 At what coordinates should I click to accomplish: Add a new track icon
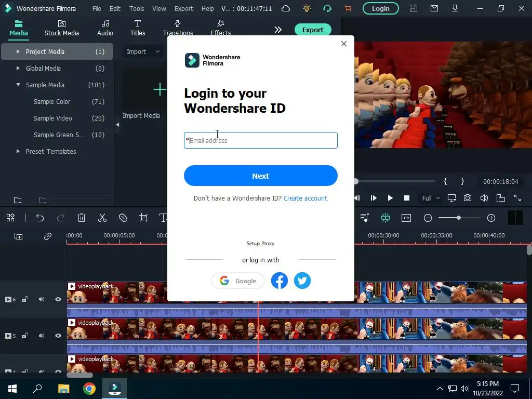[18, 236]
